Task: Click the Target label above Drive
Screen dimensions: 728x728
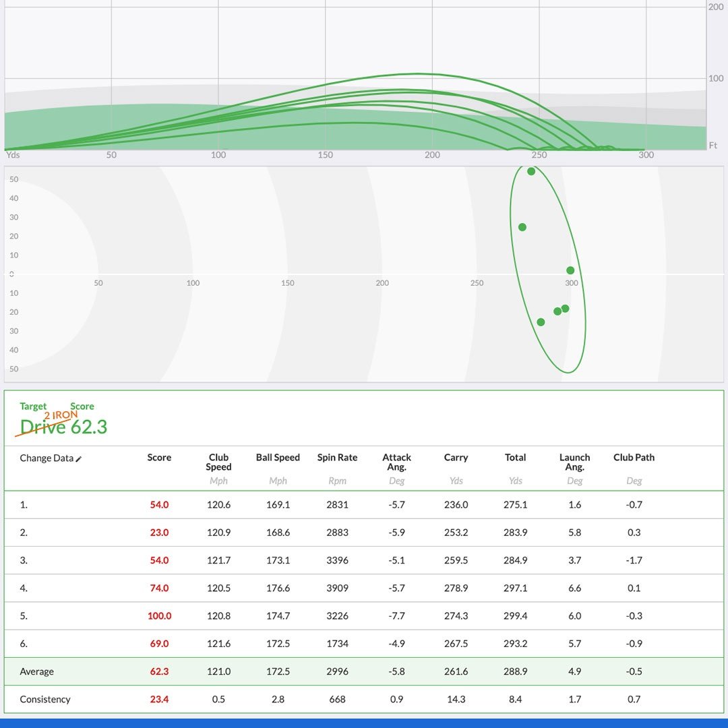Action: (33, 406)
